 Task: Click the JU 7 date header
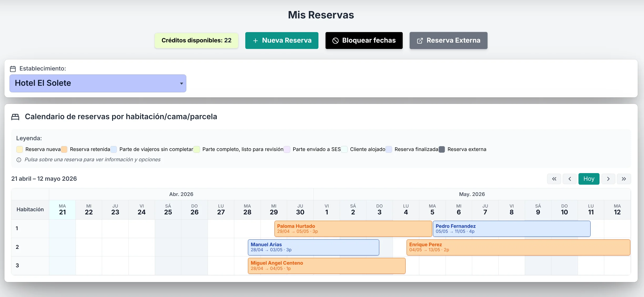485,210
